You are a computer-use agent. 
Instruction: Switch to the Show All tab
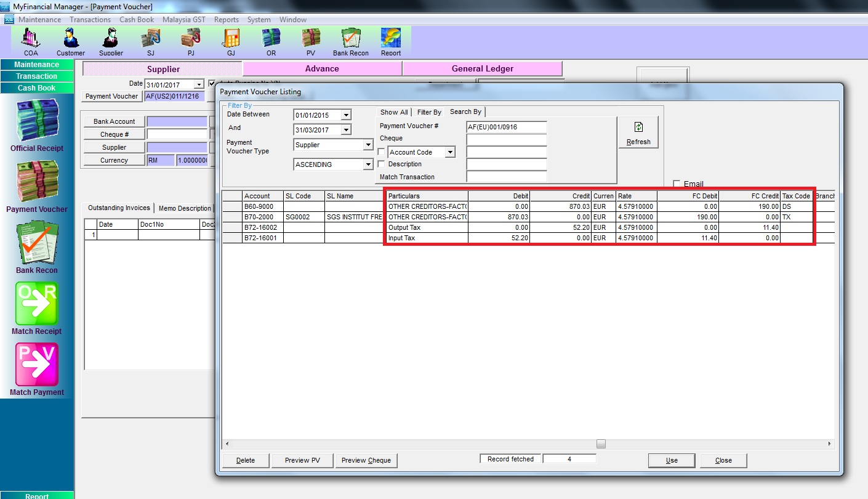coord(393,112)
